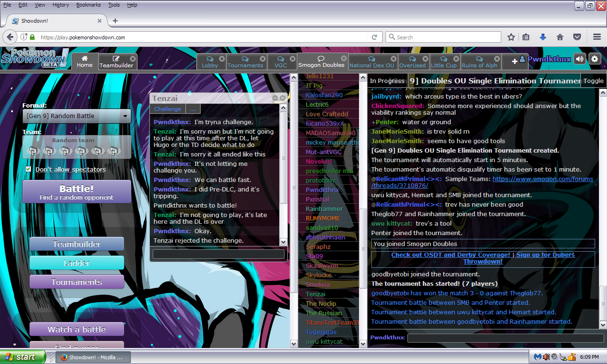Reload the page with the refresh icon
Viewport: 607px width, 364px height.
[375, 37]
